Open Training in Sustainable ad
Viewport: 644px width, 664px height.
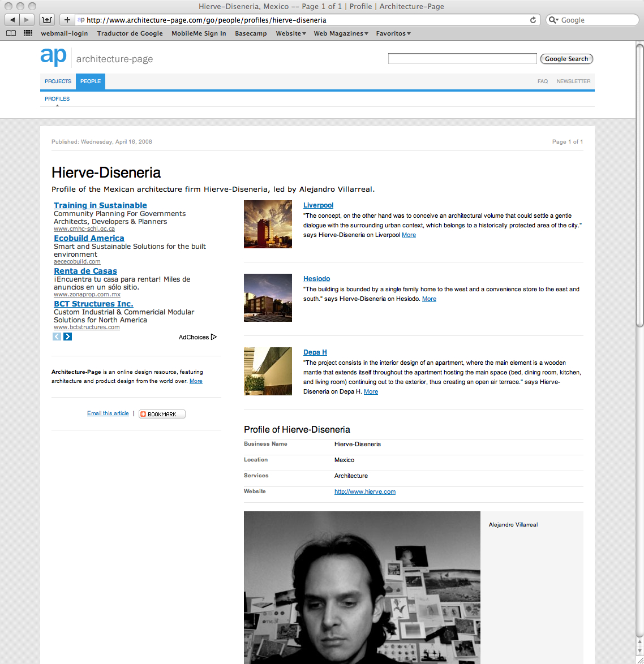(x=100, y=205)
